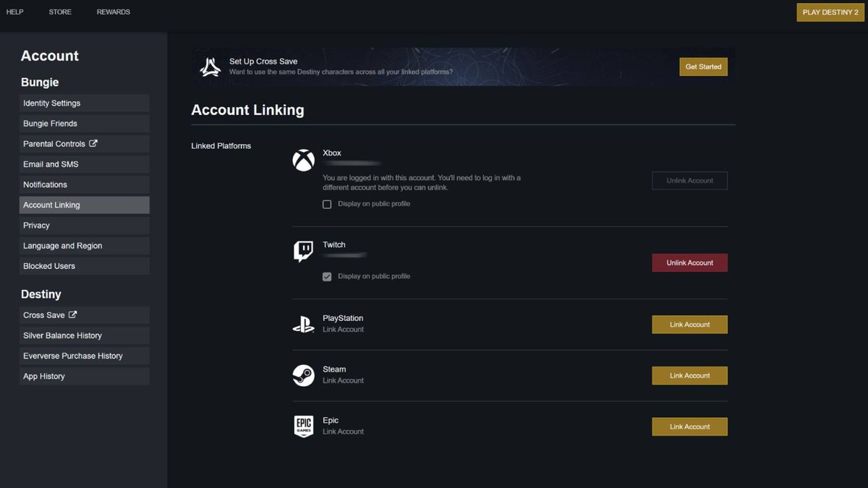Open the HELP menu

click(14, 12)
